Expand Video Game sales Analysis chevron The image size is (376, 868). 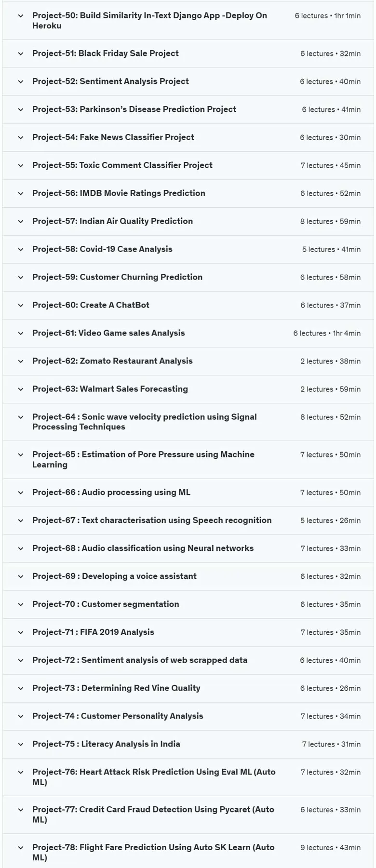[x=21, y=333]
